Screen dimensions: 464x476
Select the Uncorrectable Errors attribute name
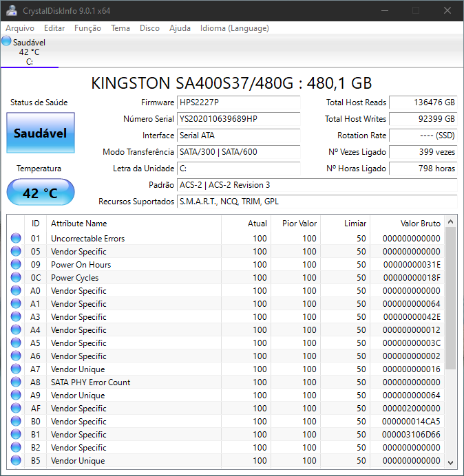tap(88, 239)
